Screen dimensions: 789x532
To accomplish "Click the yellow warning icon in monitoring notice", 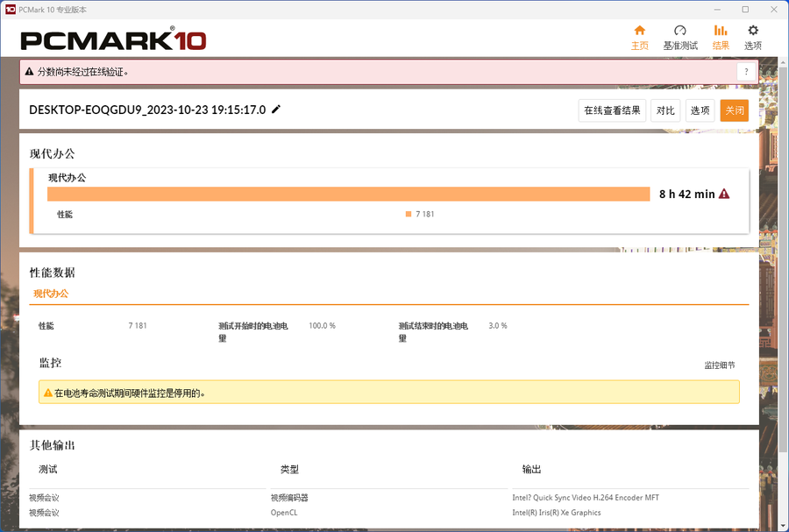I will pos(48,393).
